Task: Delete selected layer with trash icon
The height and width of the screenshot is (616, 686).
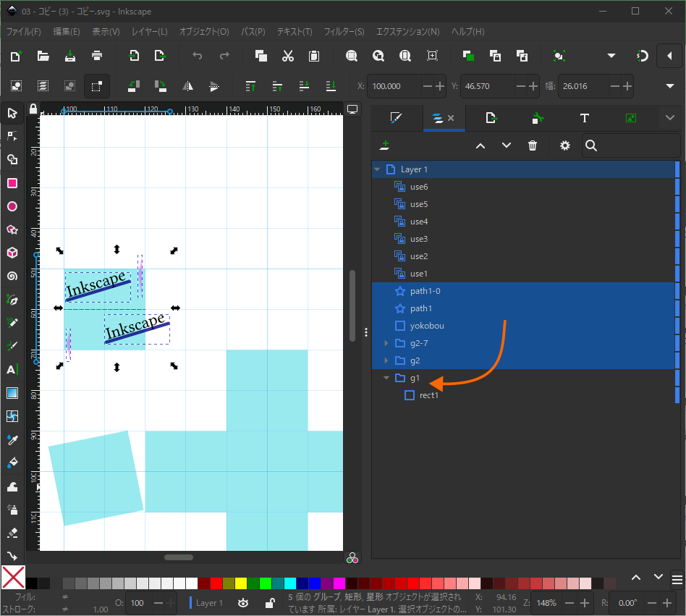Action: tap(532, 145)
